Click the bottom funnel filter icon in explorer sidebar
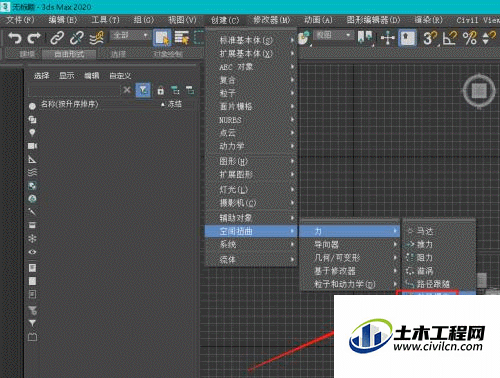 coord(32,323)
